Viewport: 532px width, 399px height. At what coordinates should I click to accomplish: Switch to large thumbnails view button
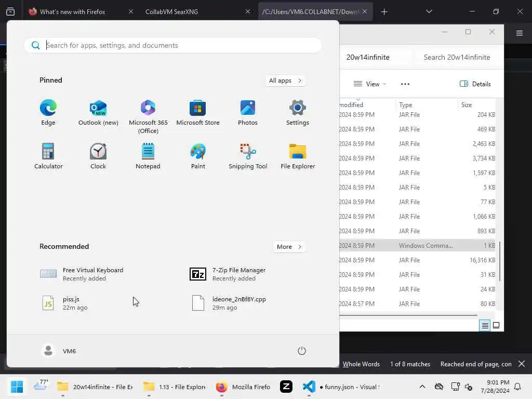[496, 325]
